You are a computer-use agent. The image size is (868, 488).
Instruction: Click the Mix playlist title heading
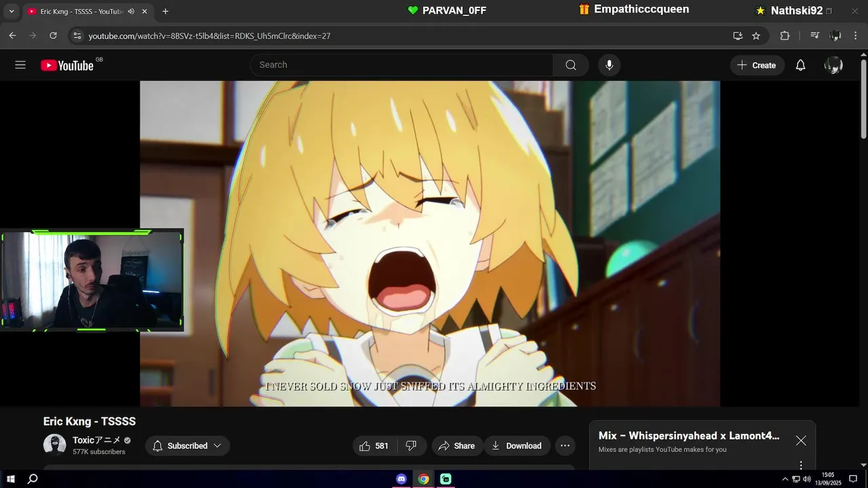tap(689, 436)
